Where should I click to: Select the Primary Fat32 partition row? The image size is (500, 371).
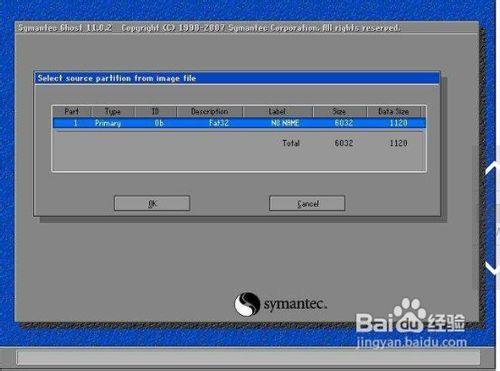pyautogui.click(x=239, y=123)
